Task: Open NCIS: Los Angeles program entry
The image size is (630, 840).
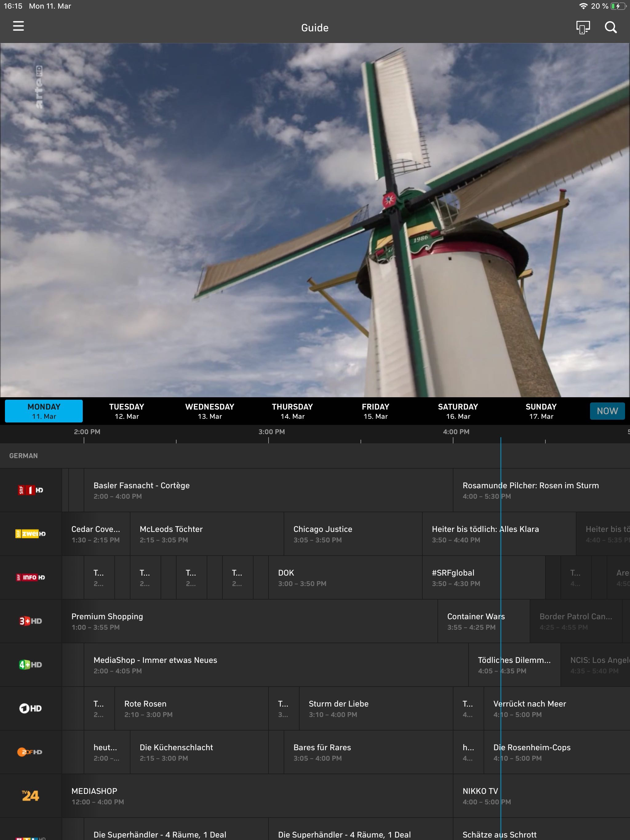Action: 596,664
